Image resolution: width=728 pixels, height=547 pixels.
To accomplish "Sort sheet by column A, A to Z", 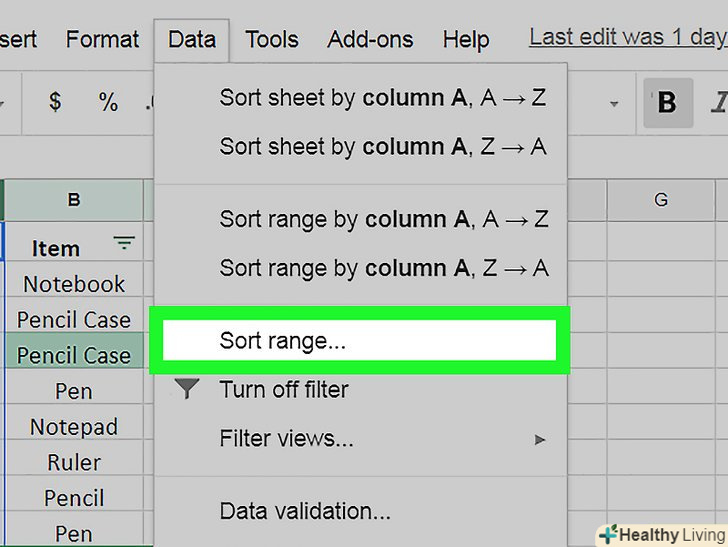I will [383, 98].
